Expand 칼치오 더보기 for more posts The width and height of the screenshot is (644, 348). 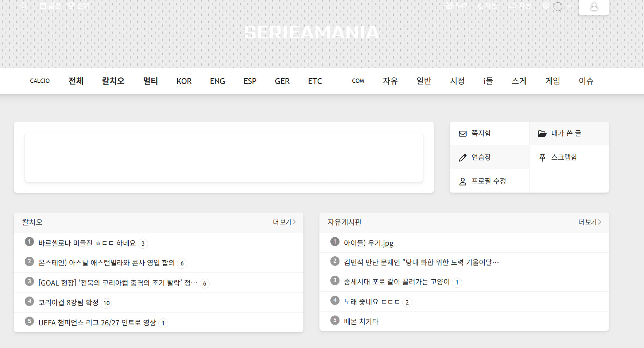[x=284, y=222]
